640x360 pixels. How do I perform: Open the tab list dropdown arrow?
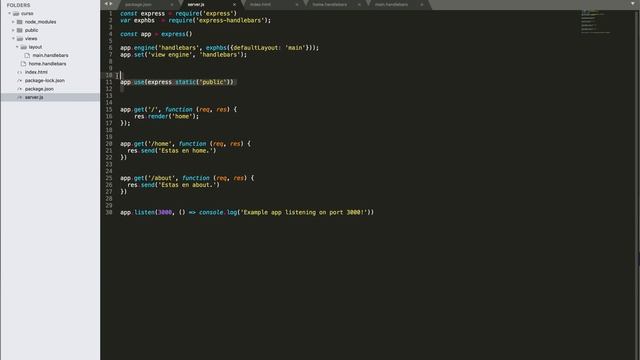[633, 4]
